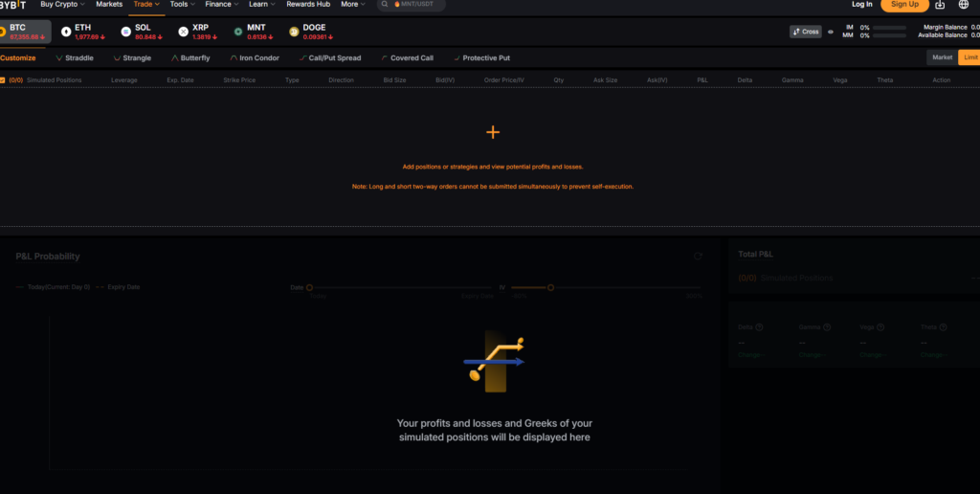
Task: Toggle balance visibility eye icon
Action: tap(831, 32)
